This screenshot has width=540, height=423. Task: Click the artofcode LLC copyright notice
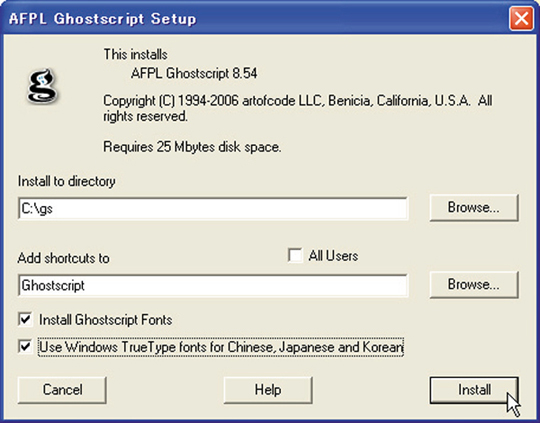coord(298,109)
